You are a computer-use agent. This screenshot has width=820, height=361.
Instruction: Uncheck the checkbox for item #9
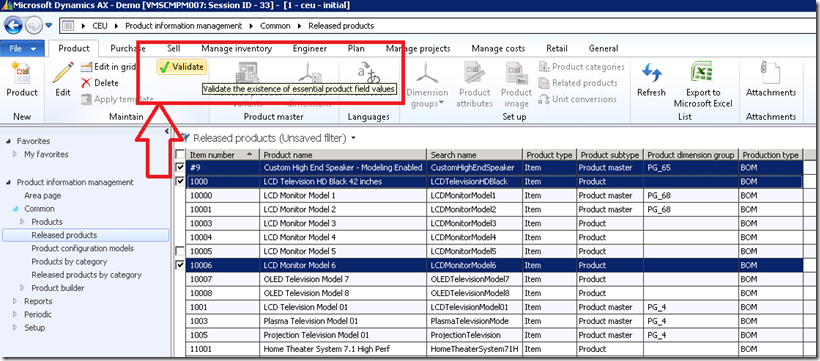[180, 168]
